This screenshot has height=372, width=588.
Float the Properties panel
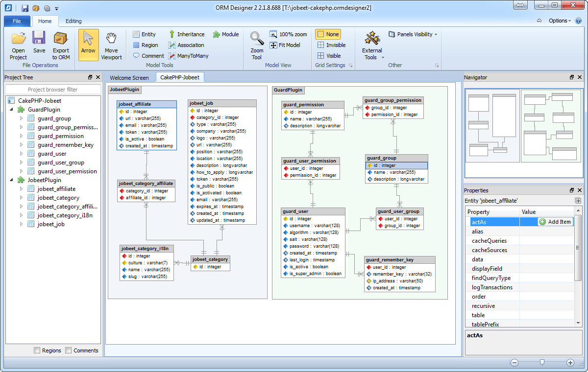[x=572, y=190]
